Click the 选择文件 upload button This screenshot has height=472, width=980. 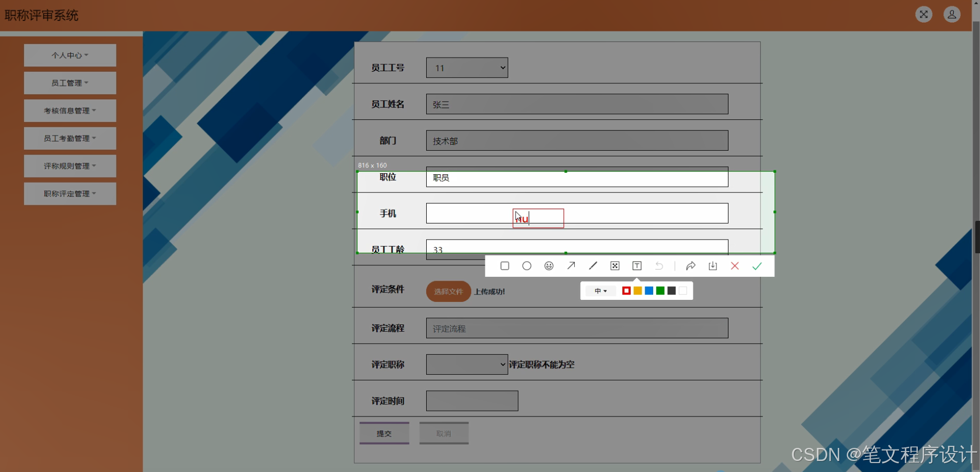(449, 291)
